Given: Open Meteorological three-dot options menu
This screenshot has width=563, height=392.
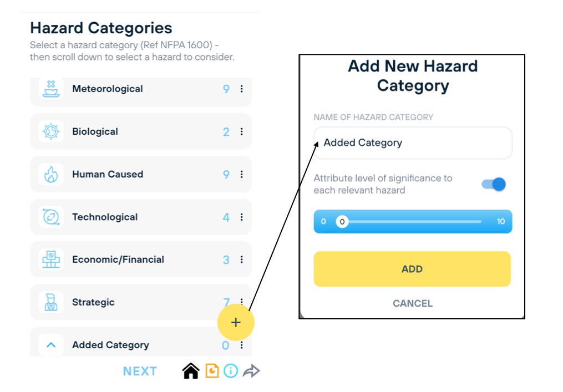Looking at the screenshot, I should (241, 89).
